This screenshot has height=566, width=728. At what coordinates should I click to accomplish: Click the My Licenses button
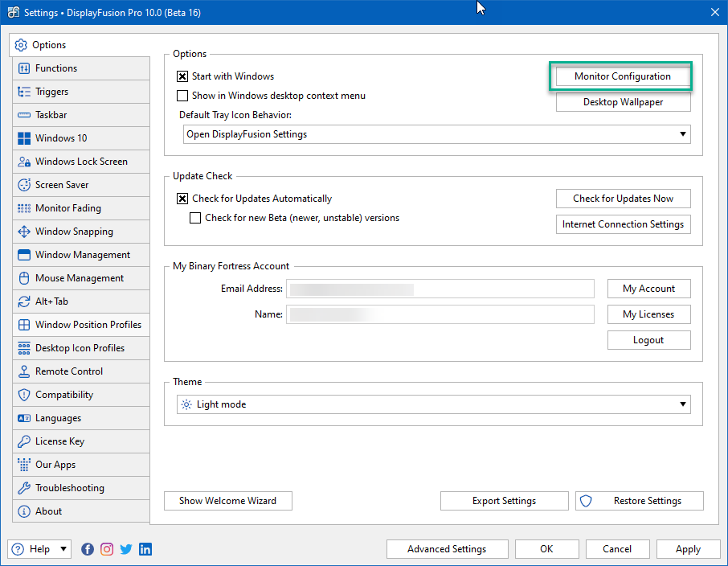[649, 314]
